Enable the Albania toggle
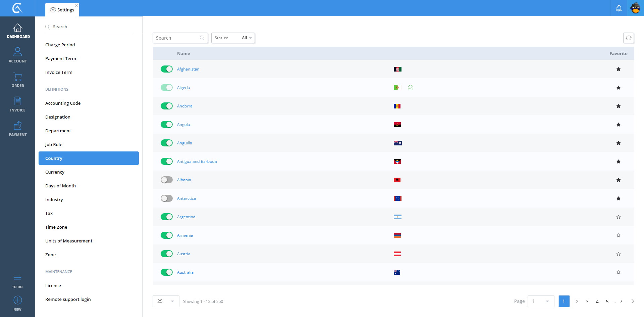Viewport: 644px width, 317px height. (x=167, y=180)
